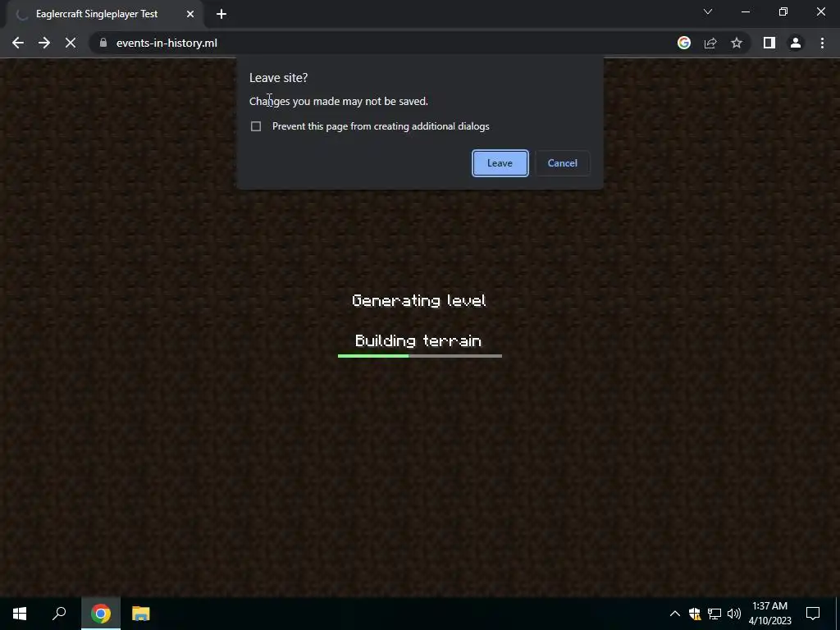
Task: Click the 'Leave site?' dialog heading
Action: pos(279,78)
